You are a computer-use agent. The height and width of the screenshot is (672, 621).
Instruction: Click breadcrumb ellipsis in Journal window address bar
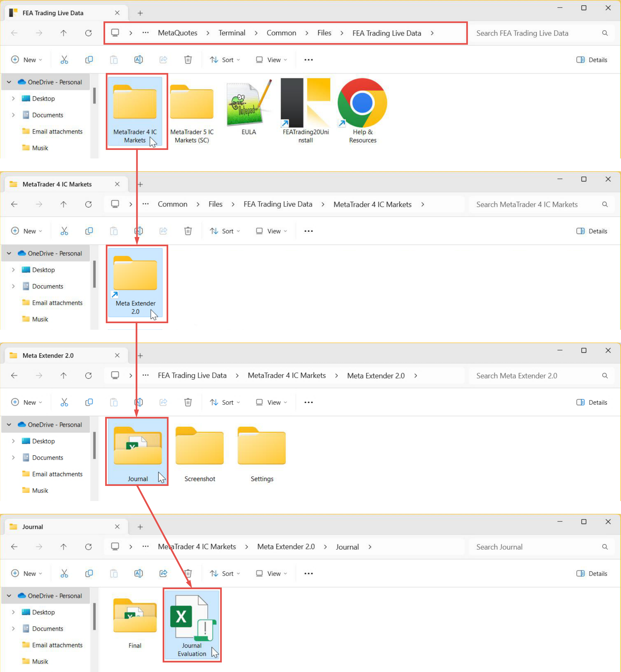pyautogui.click(x=146, y=547)
